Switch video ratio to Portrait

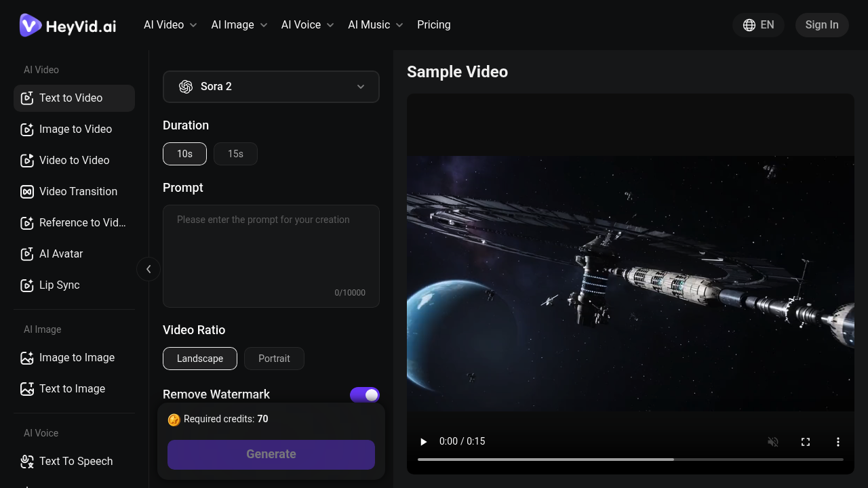(274, 359)
